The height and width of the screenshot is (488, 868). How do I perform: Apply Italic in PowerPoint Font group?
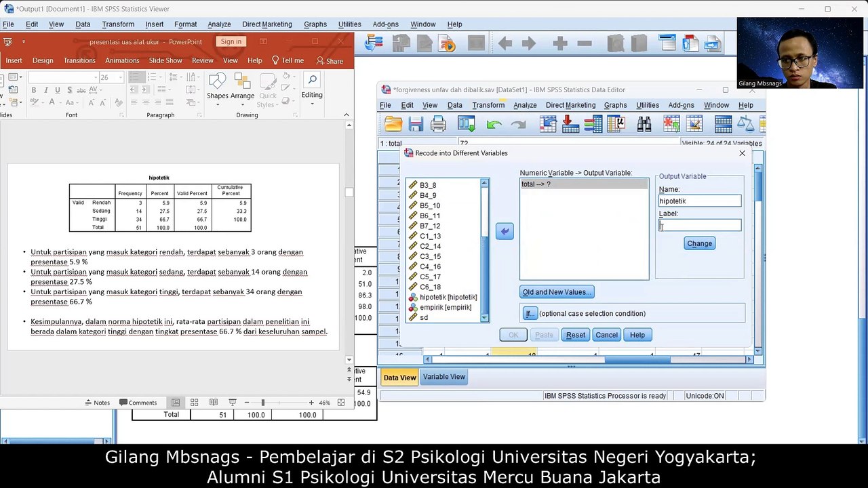point(45,90)
